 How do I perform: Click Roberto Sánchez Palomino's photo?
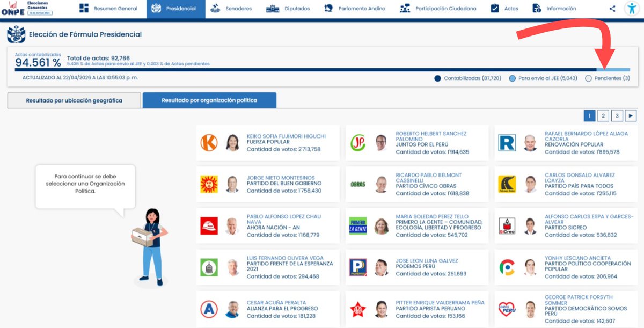point(382,143)
